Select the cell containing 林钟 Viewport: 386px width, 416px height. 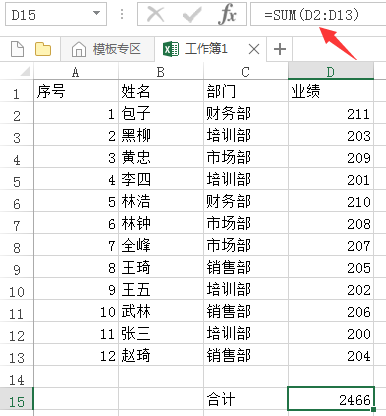161,223
